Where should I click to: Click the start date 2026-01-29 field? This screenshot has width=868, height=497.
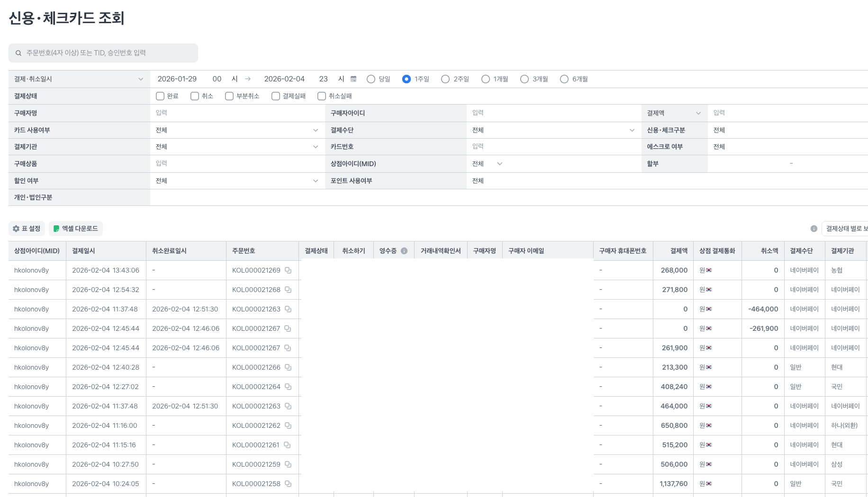177,79
